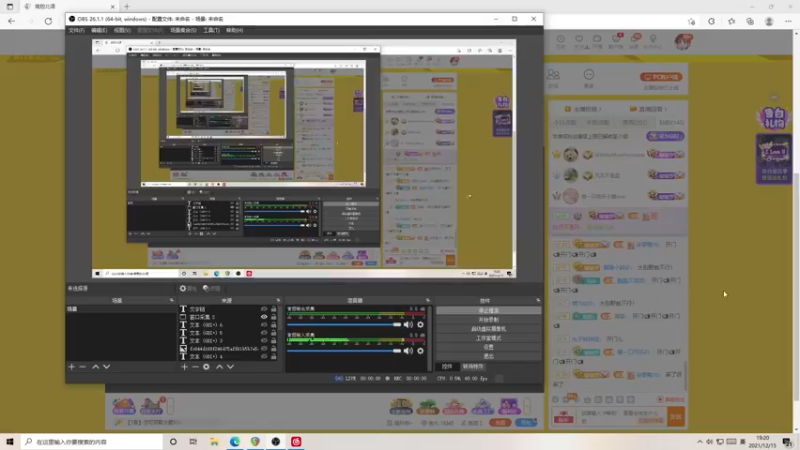Remove the selected scene with the minus icon
This screenshot has width=800, height=450.
coord(83,366)
